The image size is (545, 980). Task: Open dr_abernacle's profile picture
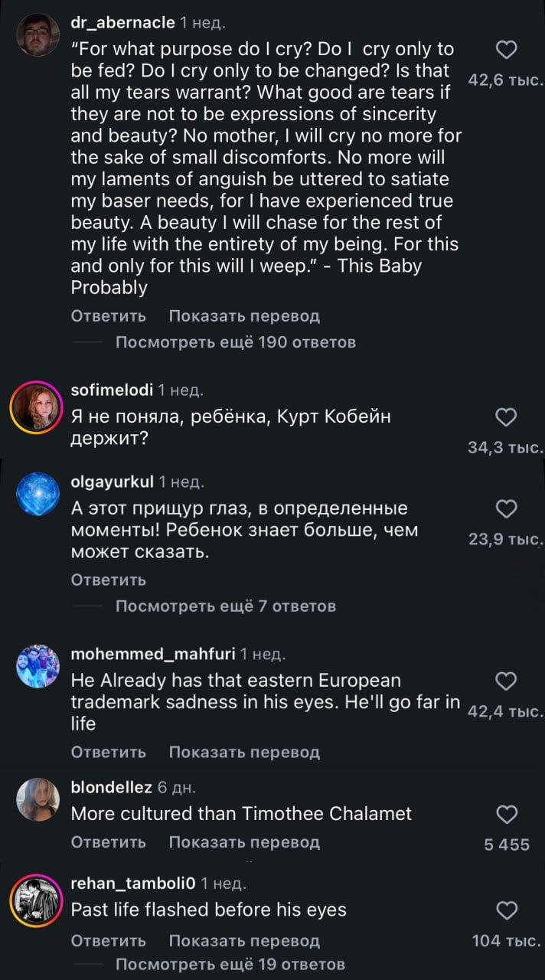pyautogui.click(x=38, y=34)
